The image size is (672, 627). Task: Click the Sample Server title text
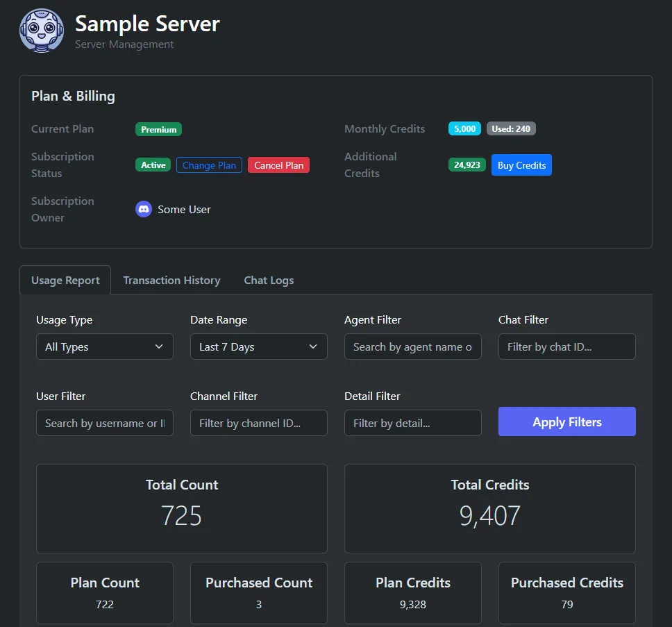pos(147,24)
